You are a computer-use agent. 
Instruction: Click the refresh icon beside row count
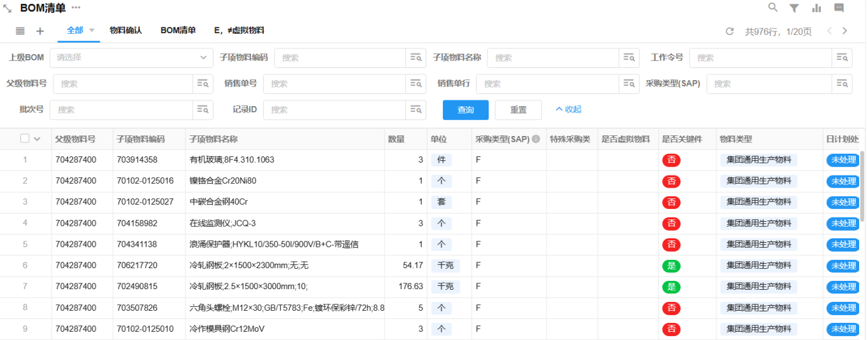click(x=729, y=31)
